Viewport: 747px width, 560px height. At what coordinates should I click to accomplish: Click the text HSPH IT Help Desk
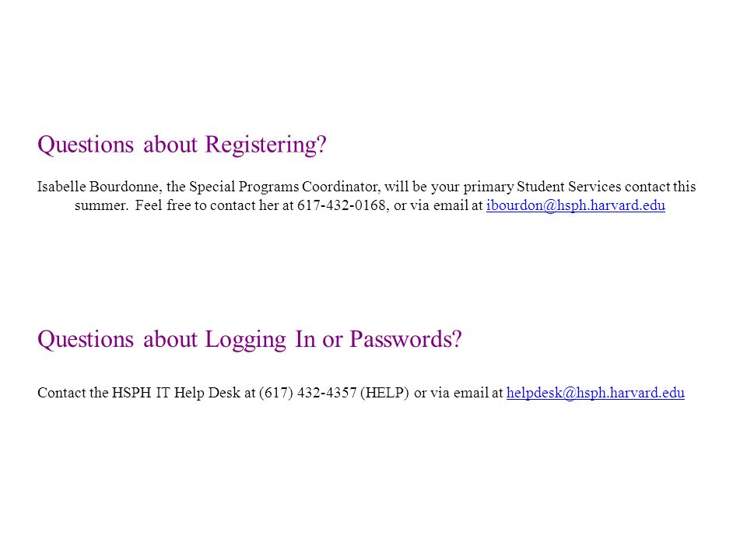click(x=176, y=392)
